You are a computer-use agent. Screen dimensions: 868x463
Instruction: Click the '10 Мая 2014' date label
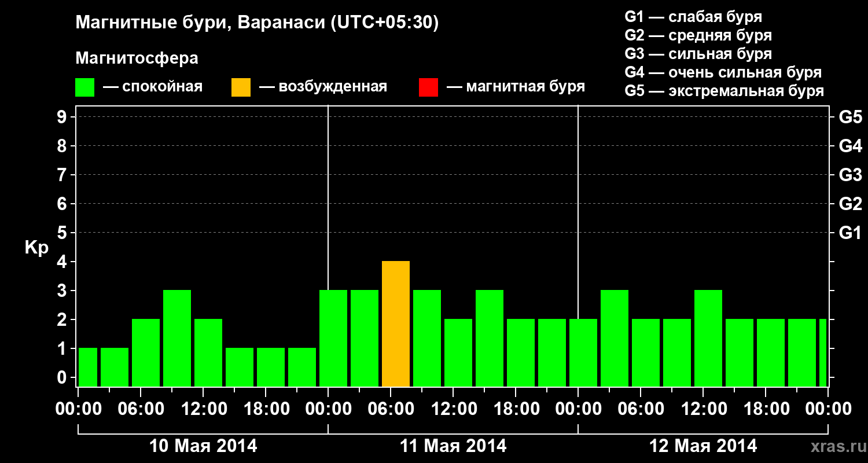(x=203, y=446)
